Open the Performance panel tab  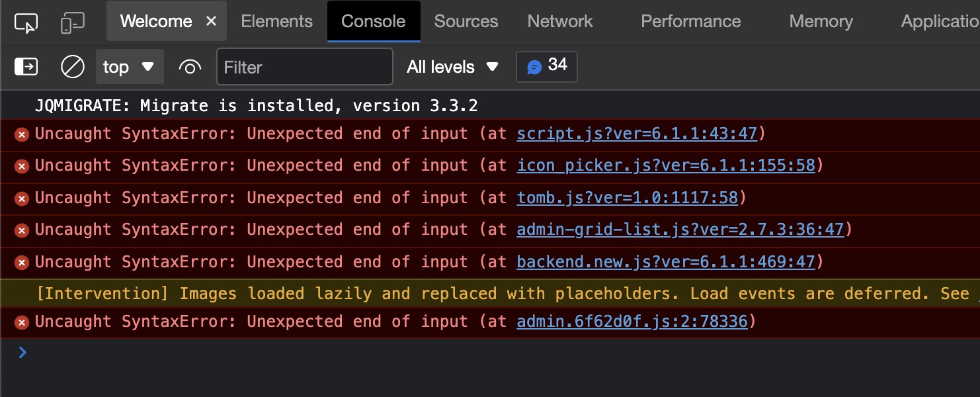point(690,21)
